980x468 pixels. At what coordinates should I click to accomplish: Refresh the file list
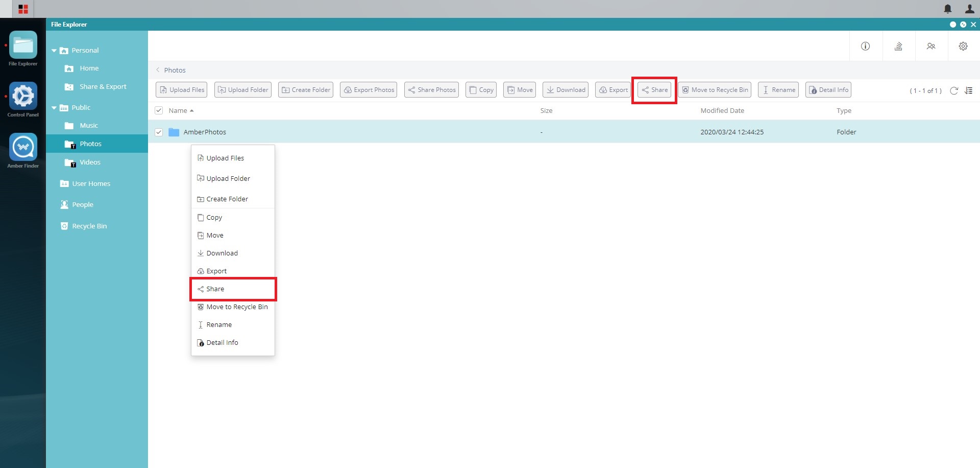pyautogui.click(x=953, y=90)
